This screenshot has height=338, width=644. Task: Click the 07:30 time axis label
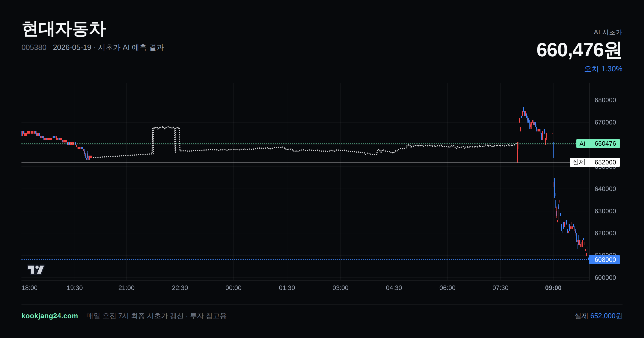click(500, 288)
